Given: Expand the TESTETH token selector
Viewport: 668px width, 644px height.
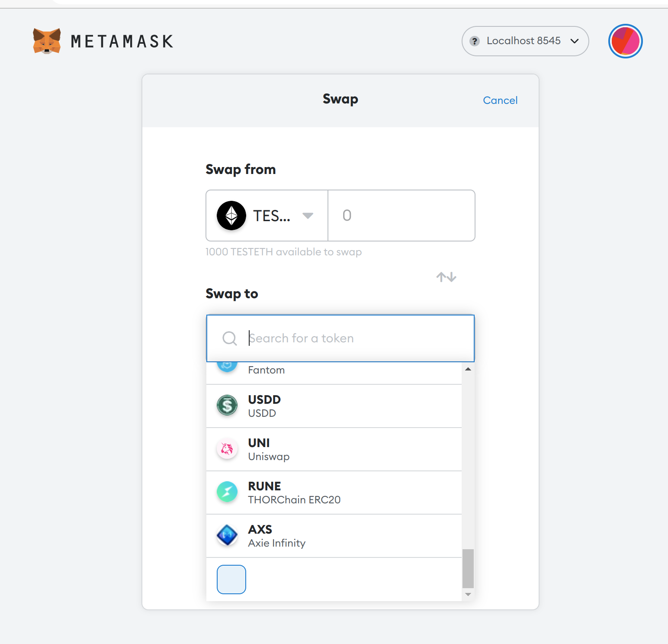Looking at the screenshot, I should pyautogui.click(x=308, y=216).
